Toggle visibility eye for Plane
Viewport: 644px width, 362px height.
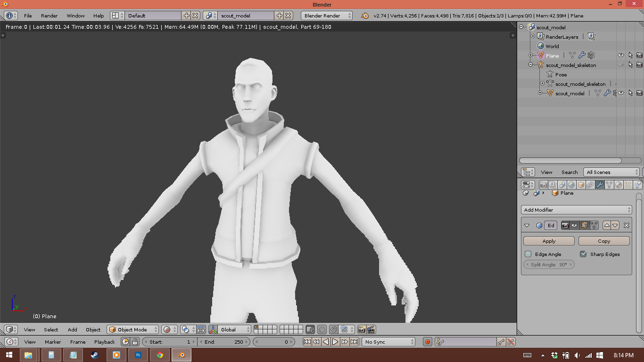click(621, 56)
